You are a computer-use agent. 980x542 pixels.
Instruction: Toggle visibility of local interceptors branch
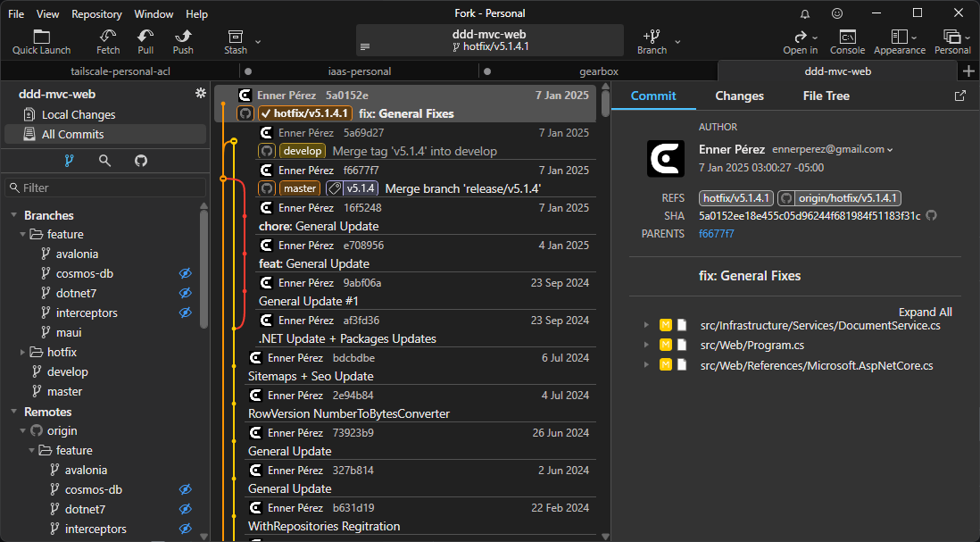186,313
